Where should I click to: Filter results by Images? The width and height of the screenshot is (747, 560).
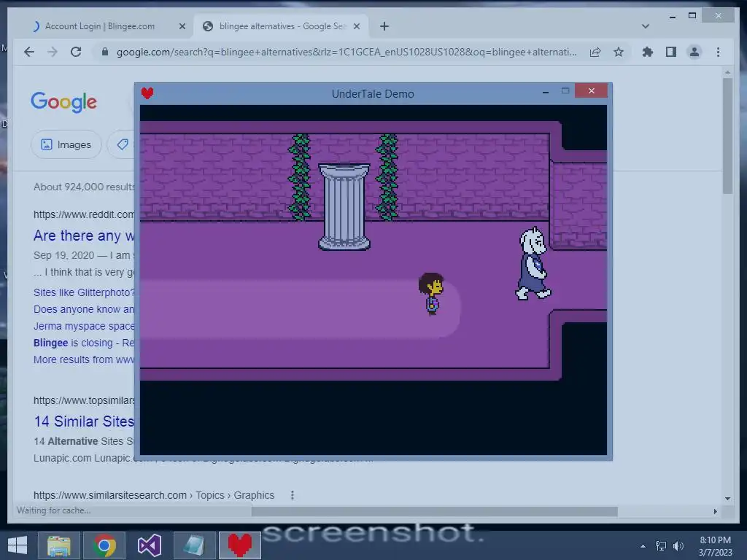click(66, 144)
